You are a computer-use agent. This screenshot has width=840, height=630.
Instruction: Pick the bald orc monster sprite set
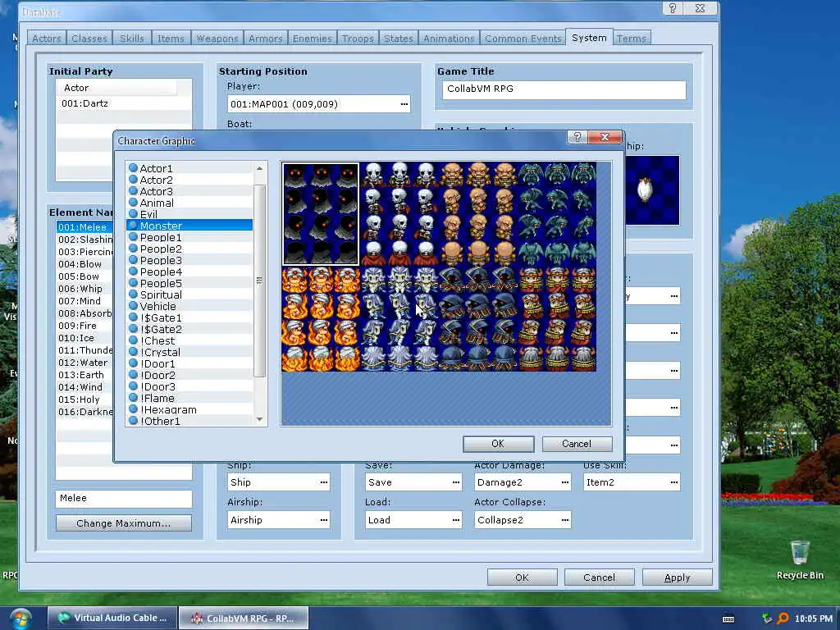478,214
